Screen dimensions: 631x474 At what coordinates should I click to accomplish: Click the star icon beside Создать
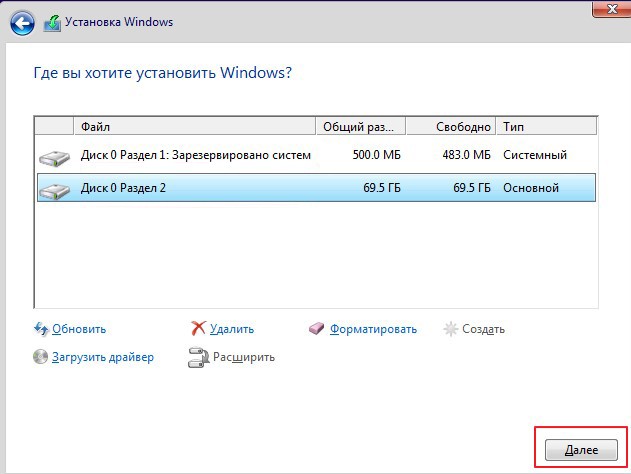pos(451,329)
